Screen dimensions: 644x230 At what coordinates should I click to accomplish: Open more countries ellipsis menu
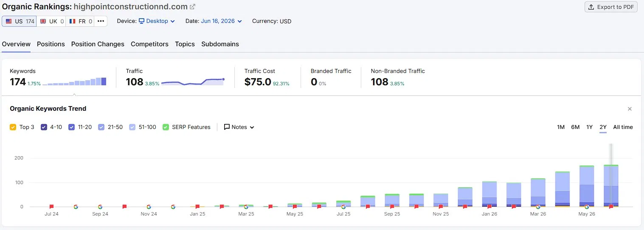coord(101,21)
